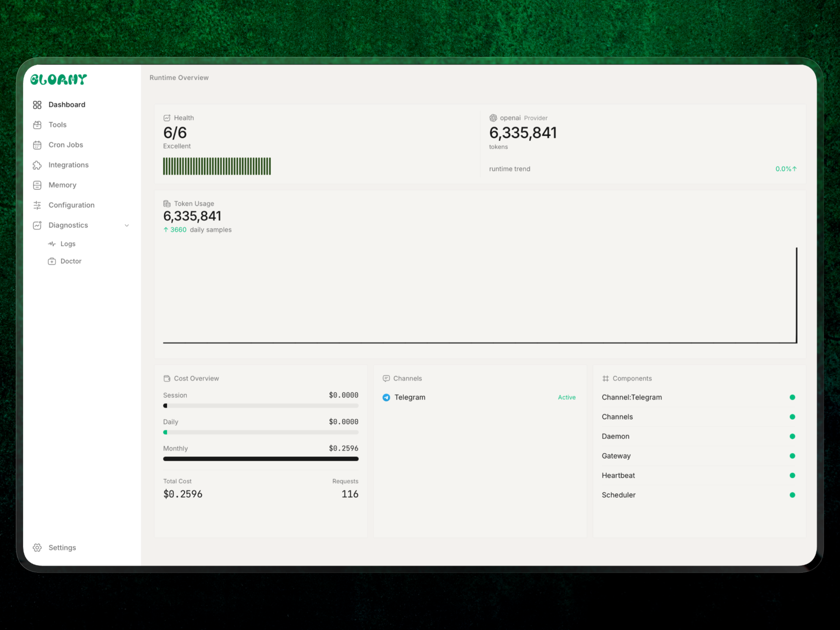Click the Telegram channel icon
The image size is (840, 630).
[386, 398]
